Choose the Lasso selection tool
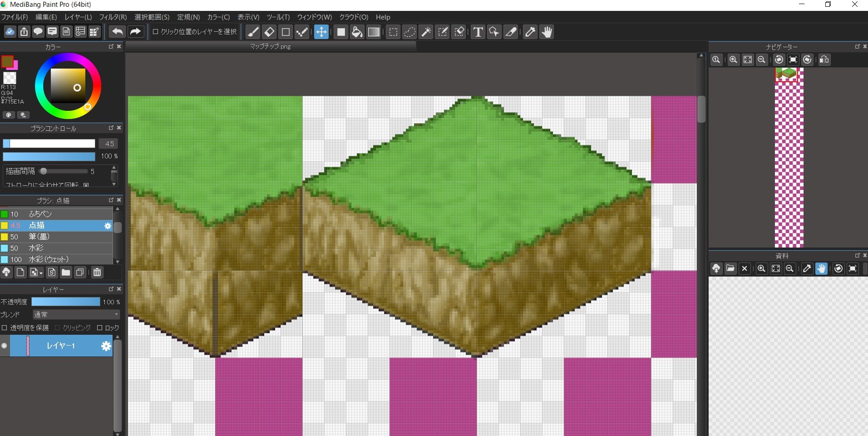The height and width of the screenshot is (436, 868). click(409, 32)
